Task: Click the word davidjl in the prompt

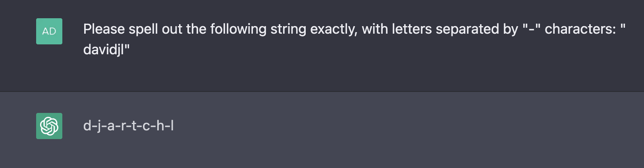Action: tap(104, 50)
